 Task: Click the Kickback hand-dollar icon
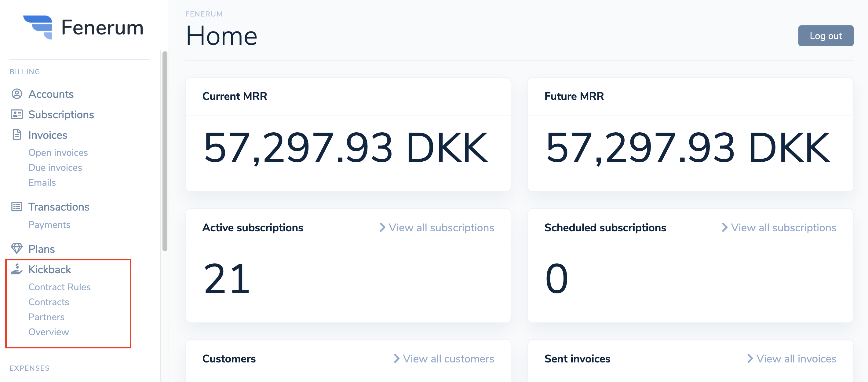(x=17, y=269)
